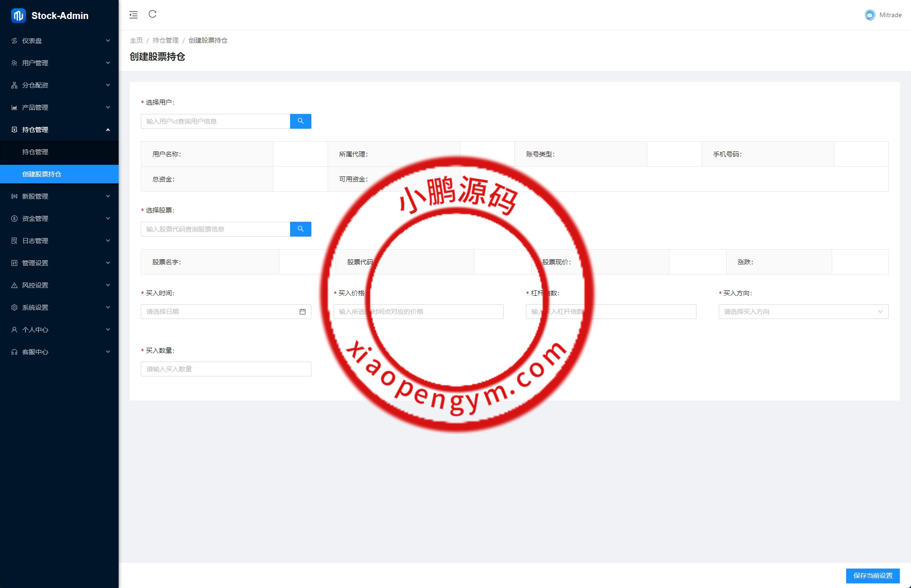Click the Mitrade user avatar icon

(870, 15)
